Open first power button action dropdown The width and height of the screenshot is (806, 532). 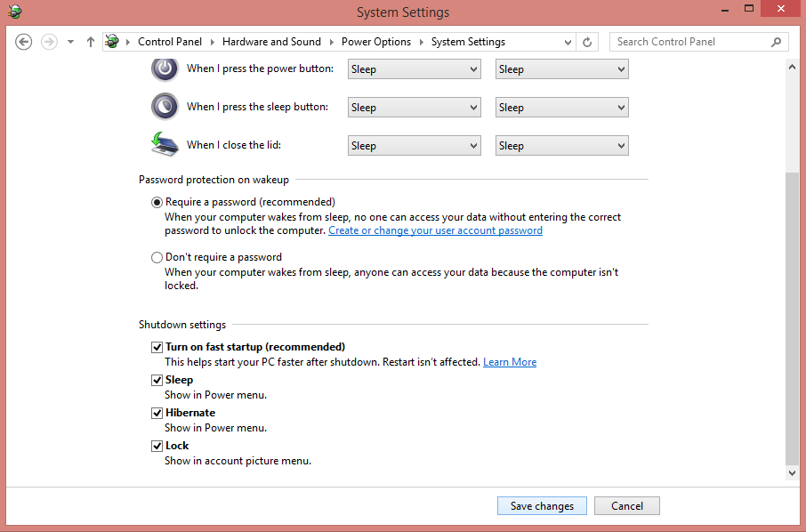point(415,69)
